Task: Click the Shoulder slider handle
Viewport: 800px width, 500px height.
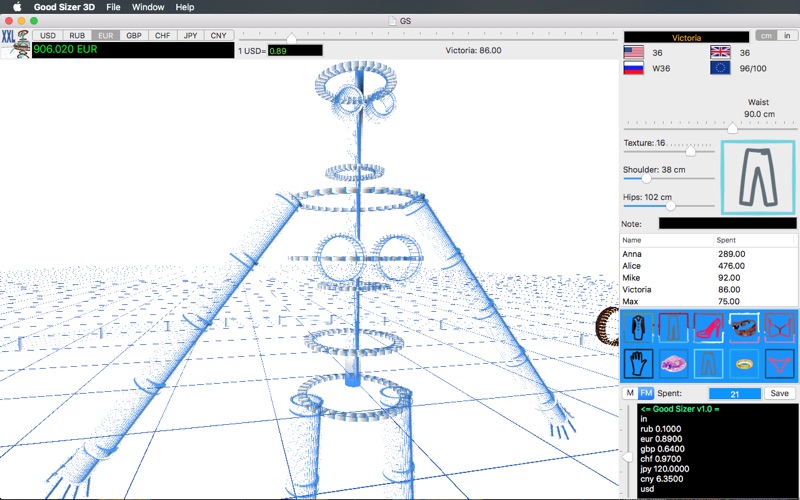Action: tap(646, 179)
